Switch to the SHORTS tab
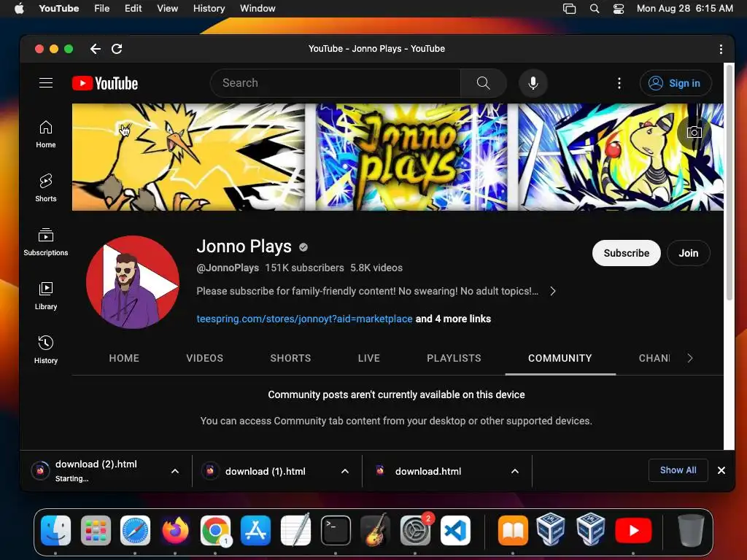Viewport: 747px width, 560px height. click(x=290, y=358)
